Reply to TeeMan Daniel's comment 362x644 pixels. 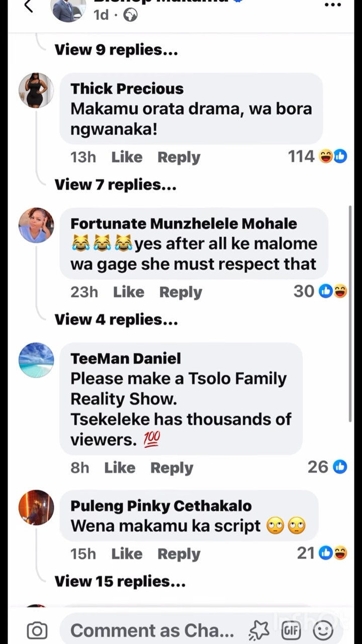click(171, 468)
